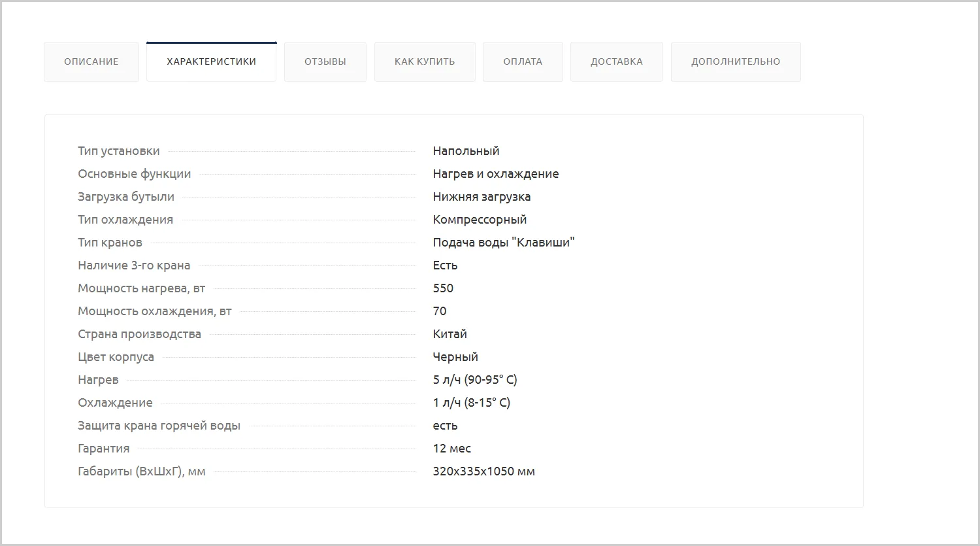The image size is (980, 546).
Task: Select the label Мощность нагрева, вт
Action: coord(142,288)
